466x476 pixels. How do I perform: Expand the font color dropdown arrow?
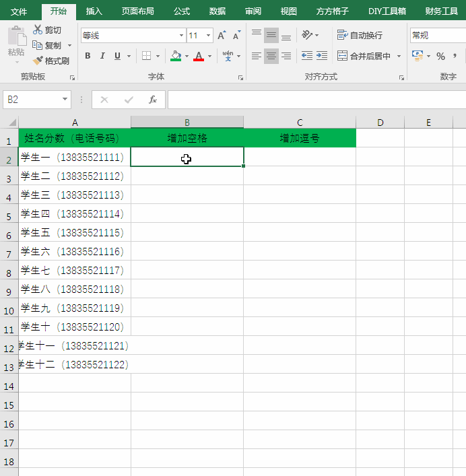tap(210, 56)
